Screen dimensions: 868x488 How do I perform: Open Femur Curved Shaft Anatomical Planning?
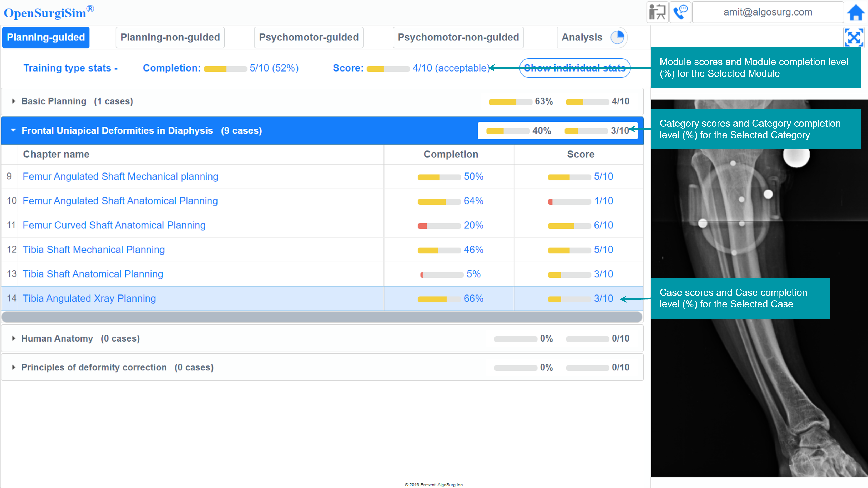114,225
